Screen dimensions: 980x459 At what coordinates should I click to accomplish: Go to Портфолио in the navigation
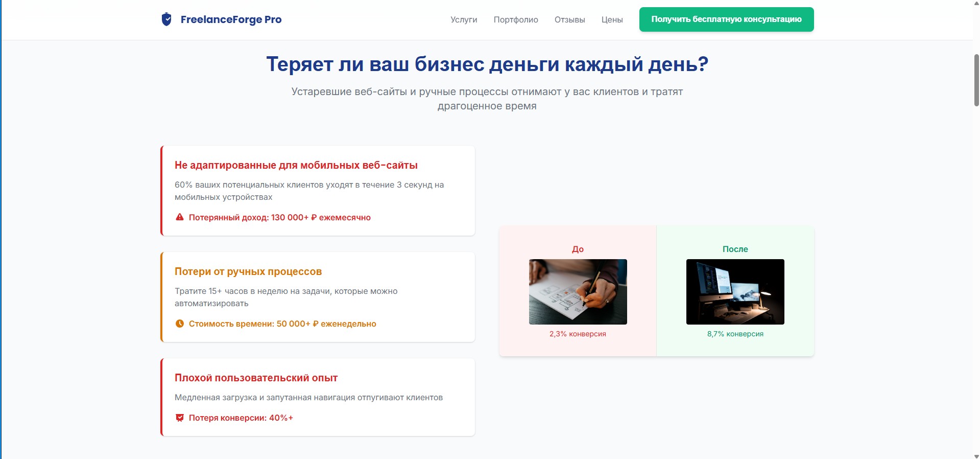516,19
